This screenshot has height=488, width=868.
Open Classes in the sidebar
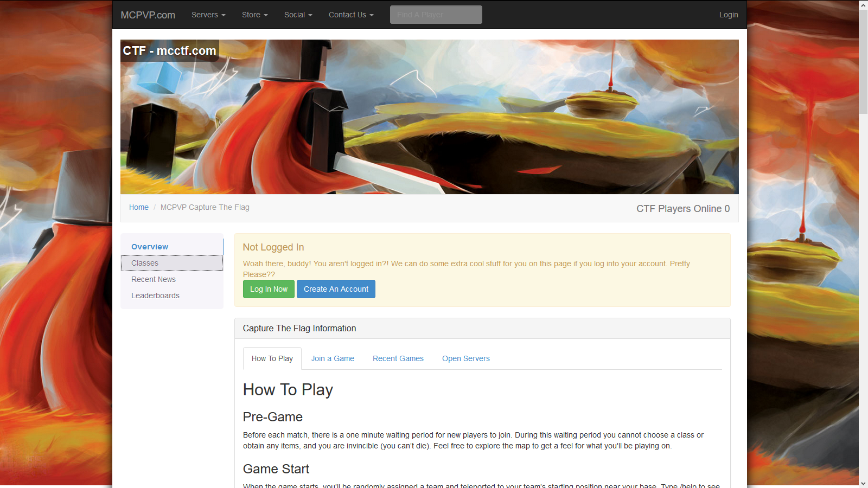145,263
